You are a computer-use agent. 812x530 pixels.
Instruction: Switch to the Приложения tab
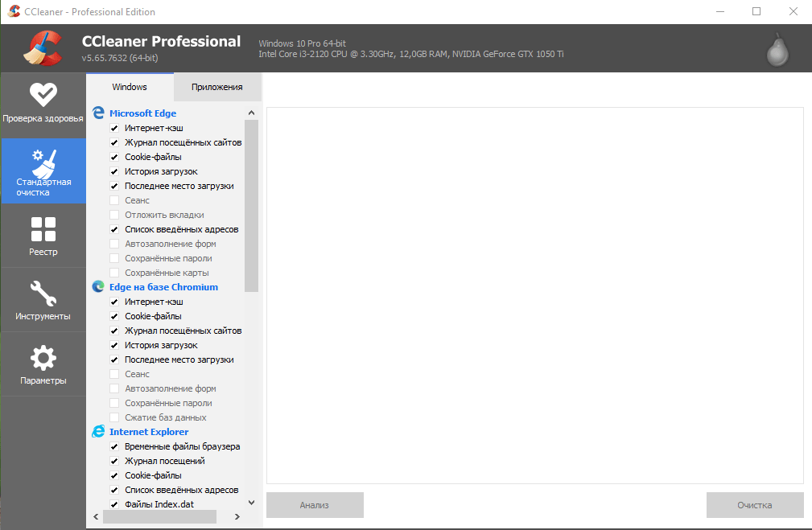[x=217, y=87]
